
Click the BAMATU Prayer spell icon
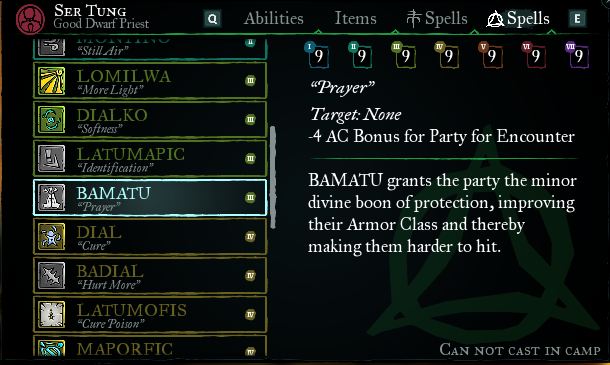coord(51,198)
